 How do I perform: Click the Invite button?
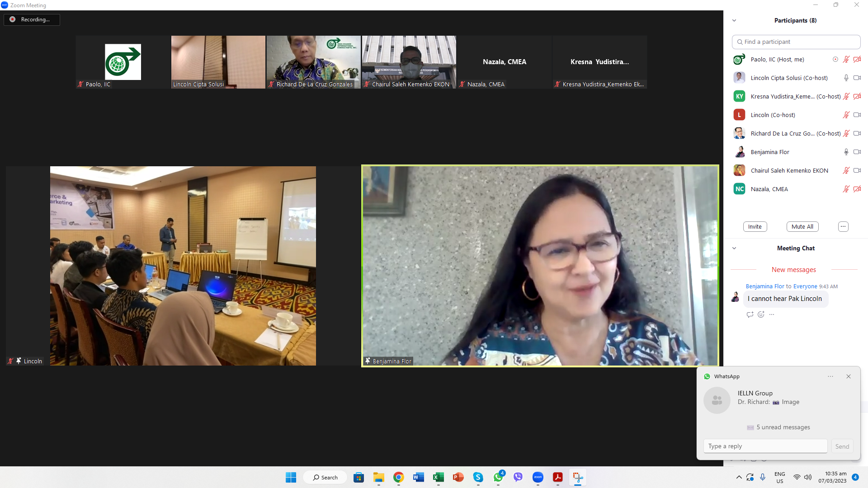pyautogui.click(x=755, y=226)
